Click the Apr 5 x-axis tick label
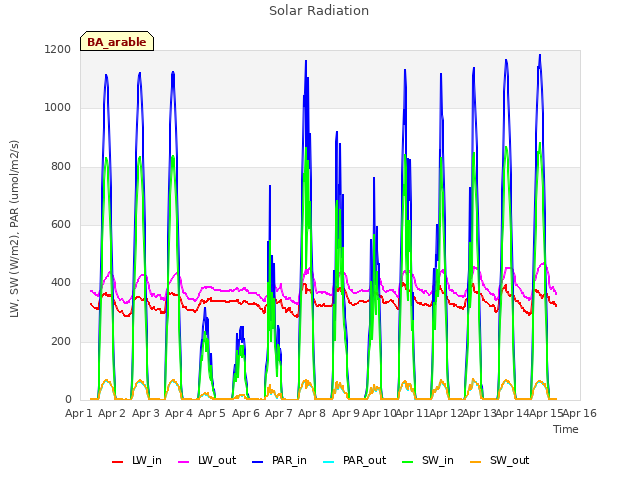 pos(212,413)
